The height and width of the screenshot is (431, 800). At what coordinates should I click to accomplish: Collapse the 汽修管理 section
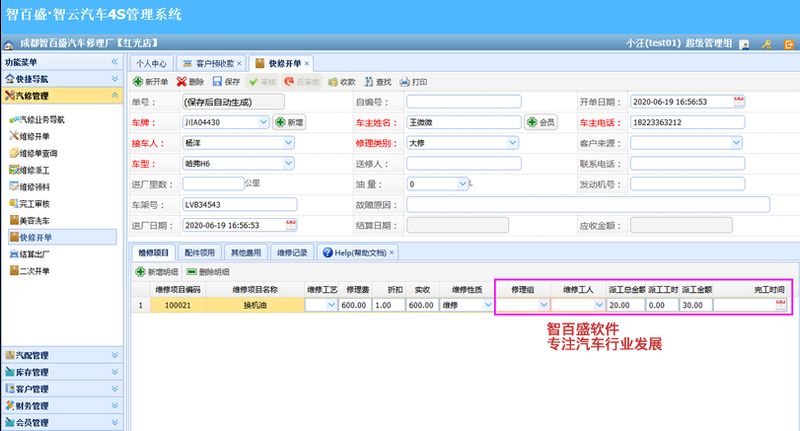(x=115, y=95)
